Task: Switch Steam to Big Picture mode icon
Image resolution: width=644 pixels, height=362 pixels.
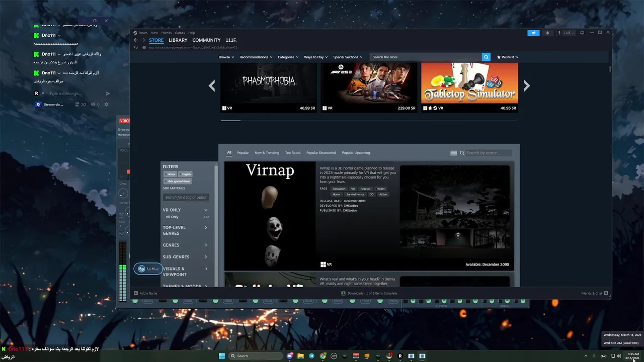Action: [582, 33]
